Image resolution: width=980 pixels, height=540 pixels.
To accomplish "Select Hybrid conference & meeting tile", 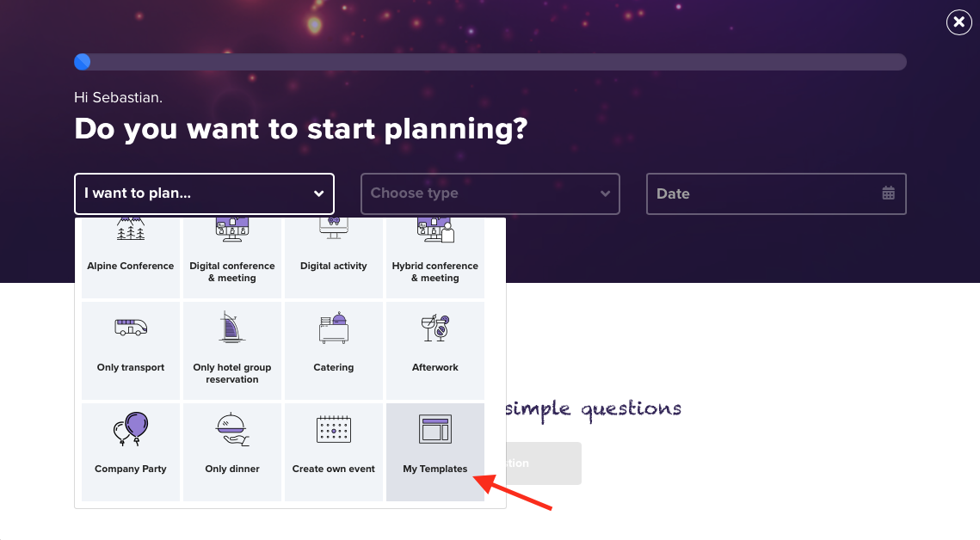I will coord(435,258).
